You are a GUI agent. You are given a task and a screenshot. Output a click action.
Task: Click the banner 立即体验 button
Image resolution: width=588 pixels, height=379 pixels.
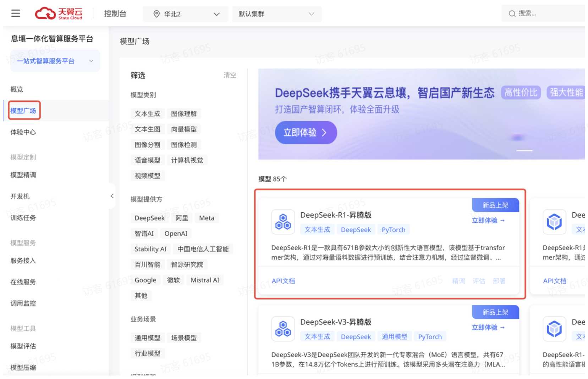coord(306,133)
